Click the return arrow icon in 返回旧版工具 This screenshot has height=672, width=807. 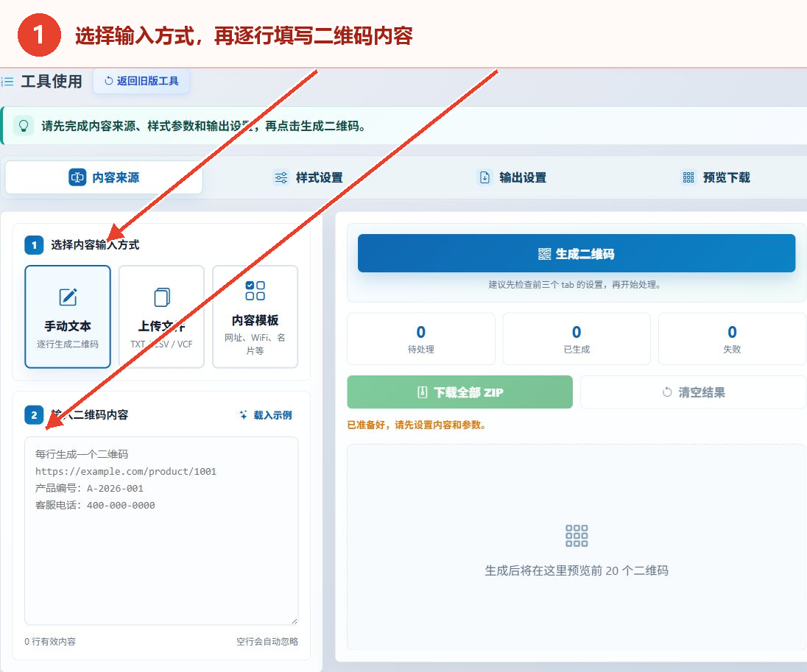click(108, 81)
